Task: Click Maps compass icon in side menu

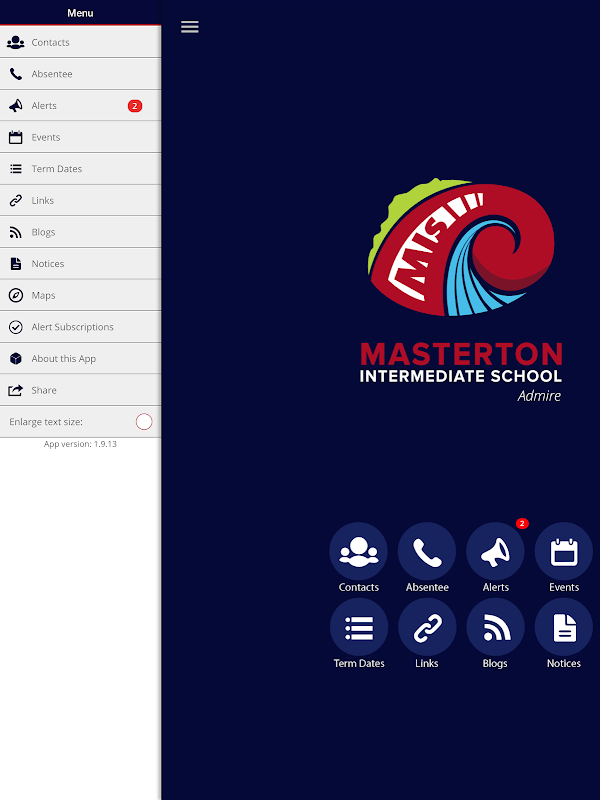Action: [16, 295]
